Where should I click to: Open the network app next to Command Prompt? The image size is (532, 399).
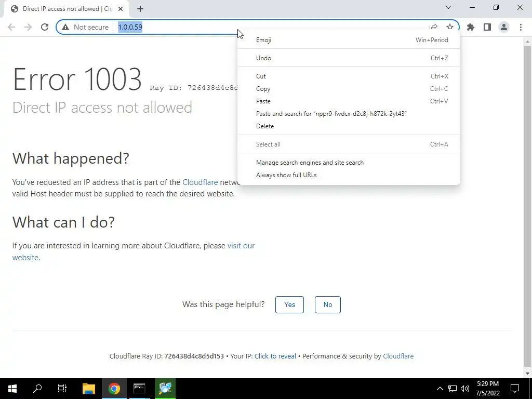click(165, 389)
